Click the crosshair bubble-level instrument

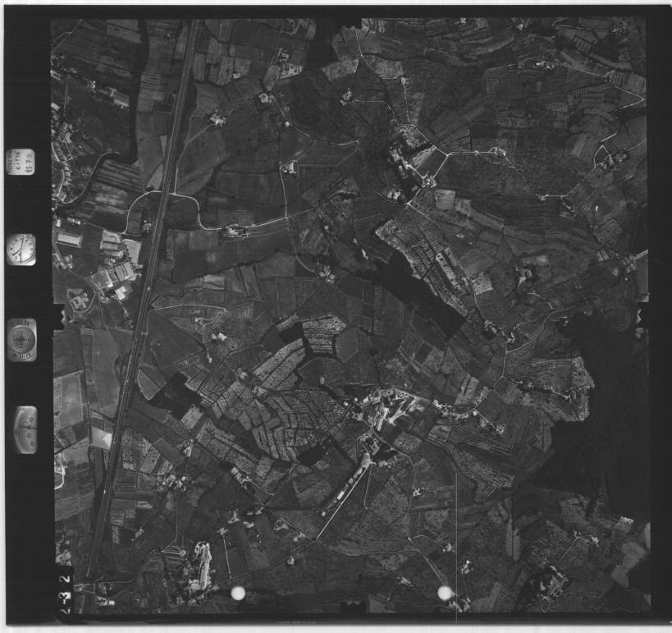(22, 340)
